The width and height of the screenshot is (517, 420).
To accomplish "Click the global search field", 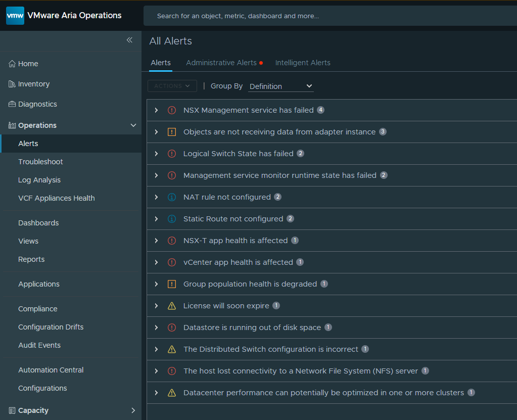I will coord(330,16).
